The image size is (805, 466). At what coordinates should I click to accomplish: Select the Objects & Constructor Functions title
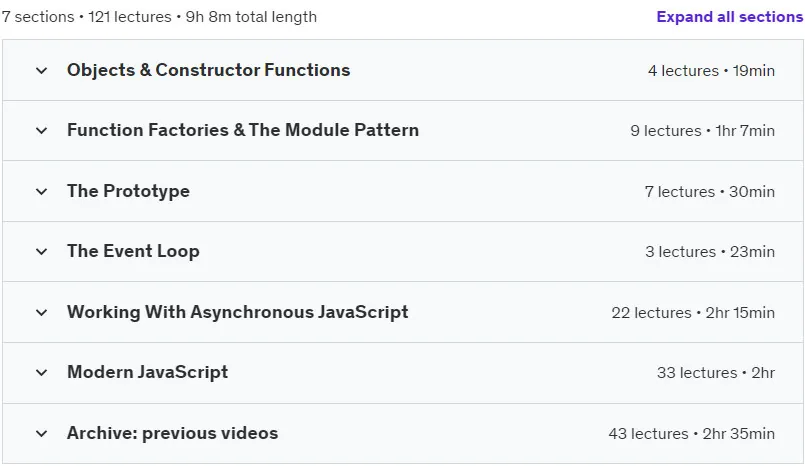(208, 70)
